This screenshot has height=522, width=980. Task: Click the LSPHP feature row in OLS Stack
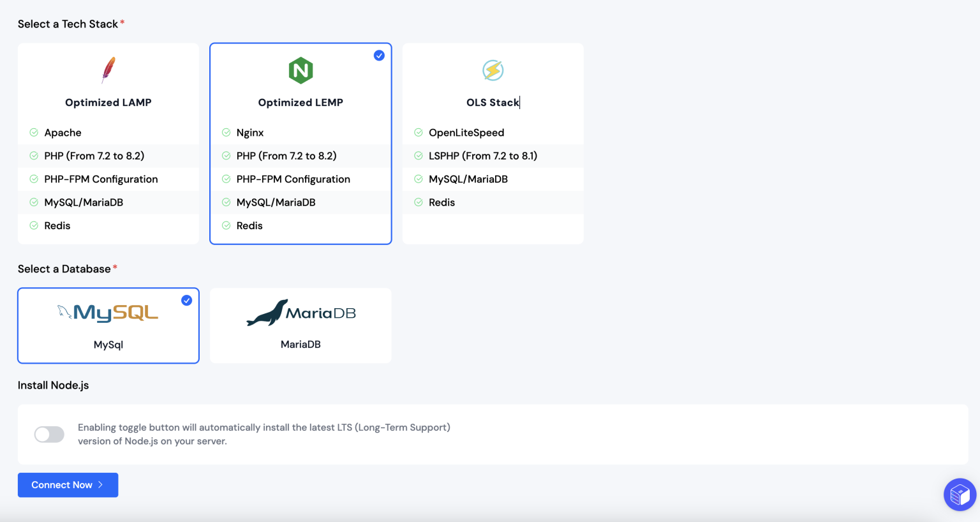tap(483, 155)
